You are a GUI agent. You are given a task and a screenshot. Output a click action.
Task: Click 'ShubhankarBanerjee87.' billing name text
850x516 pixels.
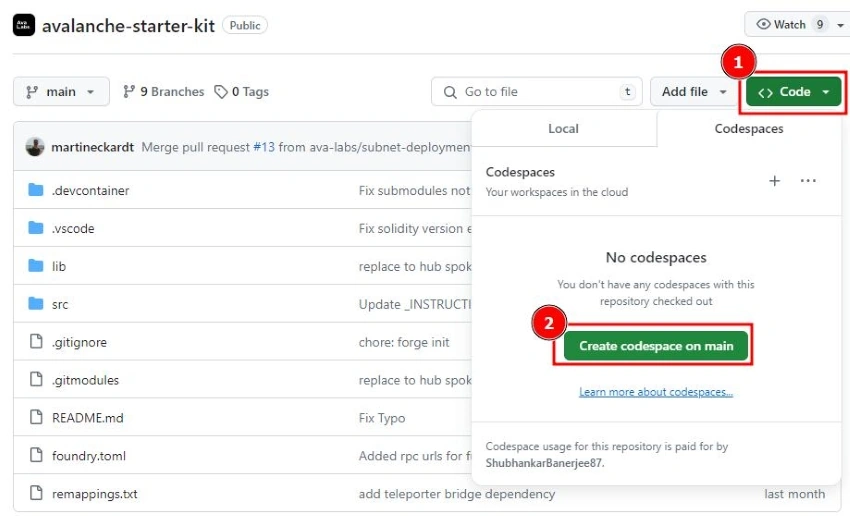545,463
